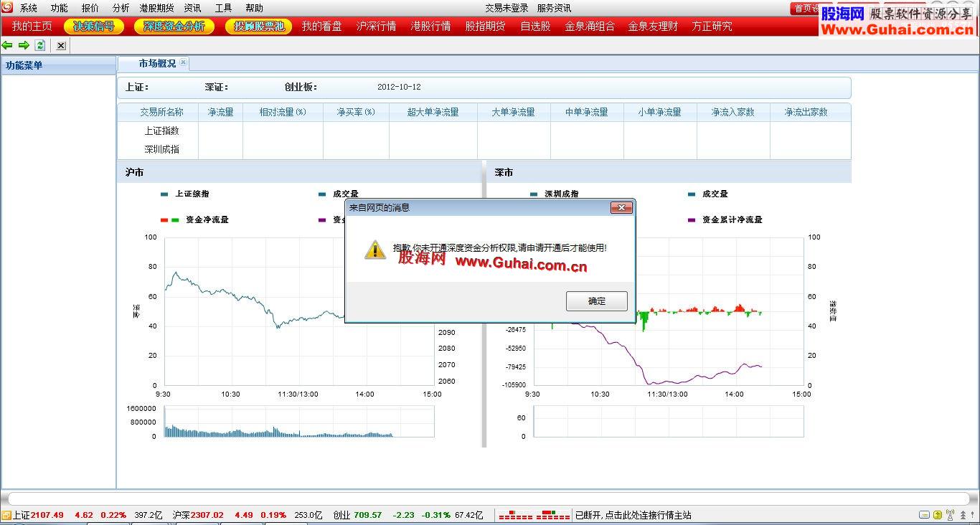
Task: Click the 小单净流量 column header
Action: point(659,112)
